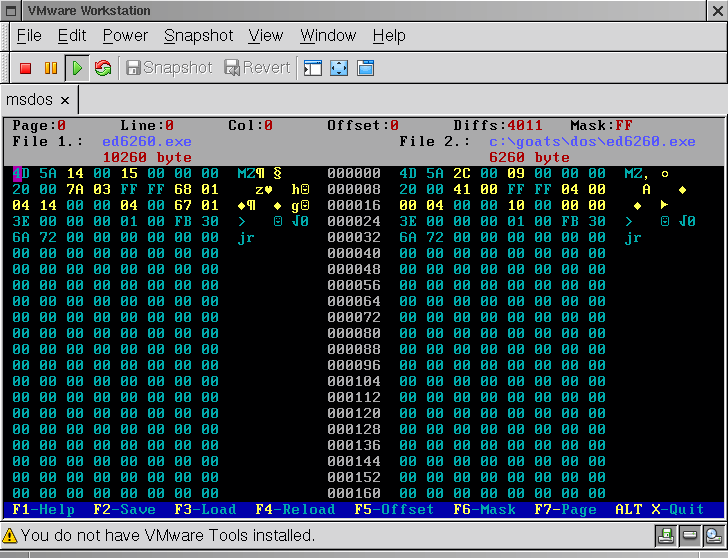
Task: Enter full screen mode icon
Action: 339,68
